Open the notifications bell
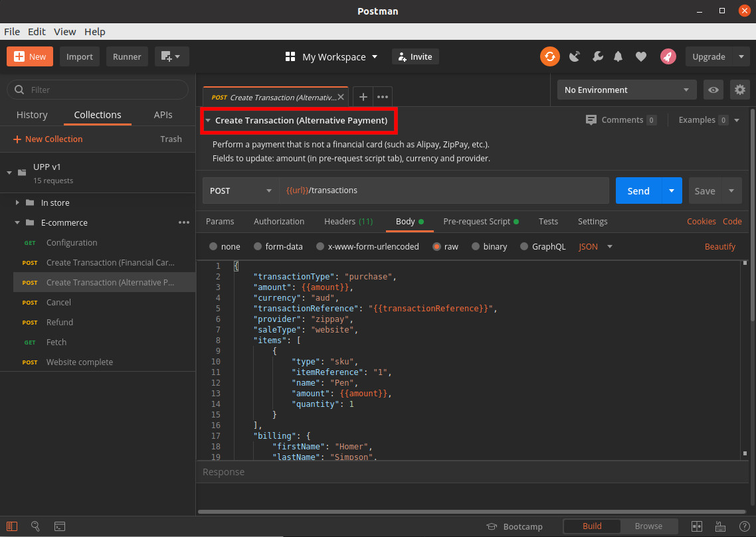The height and width of the screenshot is (537, 756). click(618, 56)
